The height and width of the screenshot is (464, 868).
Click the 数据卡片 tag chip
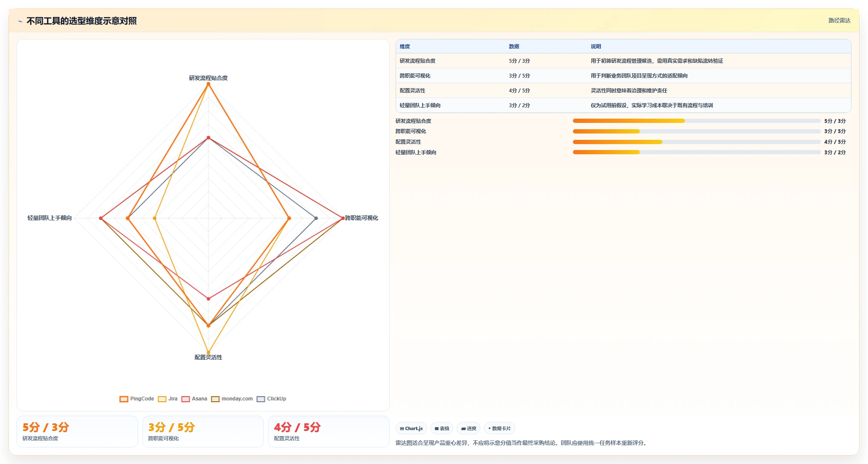point(500,428)
